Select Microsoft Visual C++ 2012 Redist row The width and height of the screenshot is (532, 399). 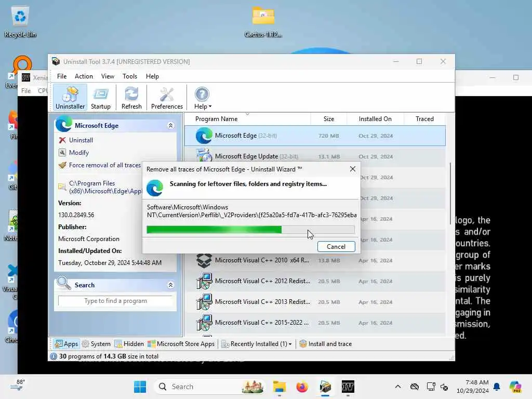(x=315, y=281)
